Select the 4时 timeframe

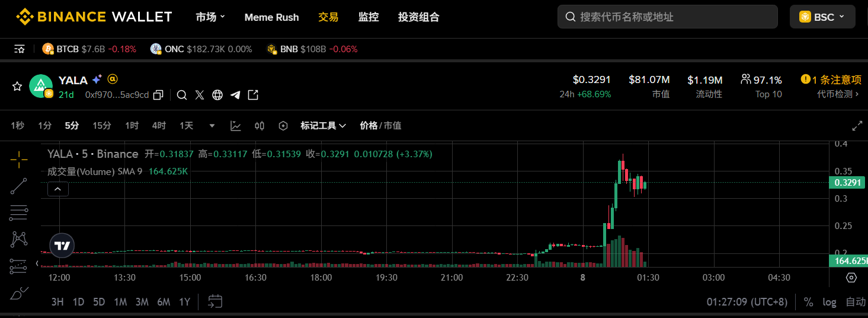(159, 125)
